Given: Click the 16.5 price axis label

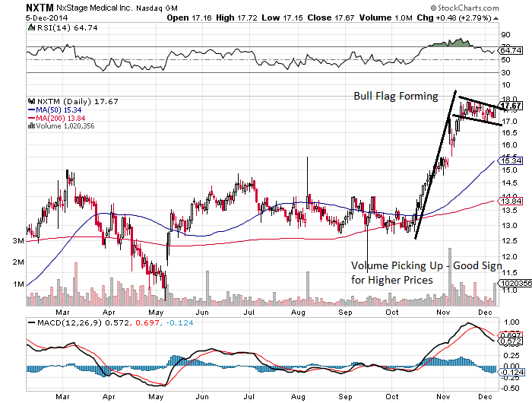Looking at the screenshot, I should pyautogui.click(x=510, y=133).
